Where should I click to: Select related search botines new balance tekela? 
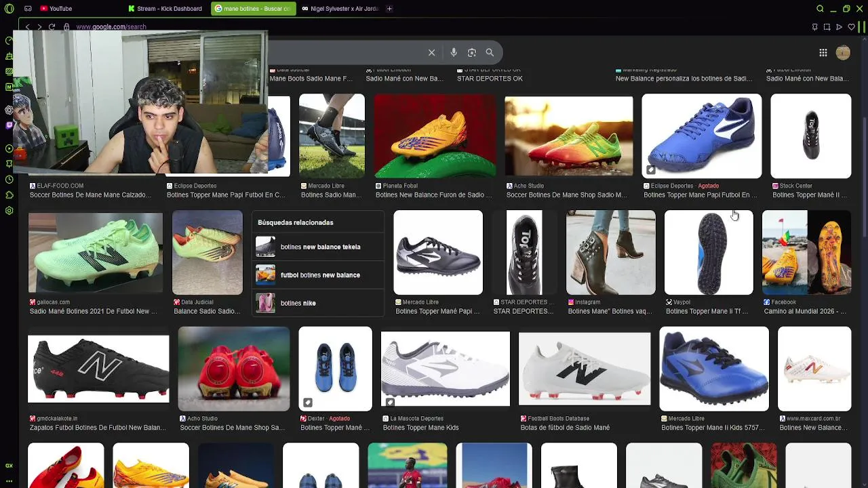click(x=319, y=247)
